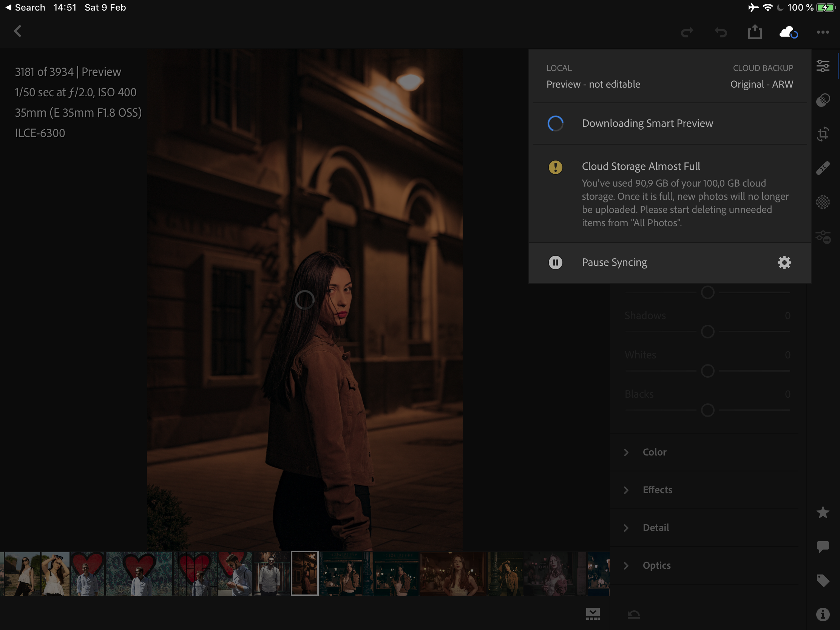Adjust the Blacks slider handle
The width and height of the screenshot is (840, 630).
pyautogui.click(x=707, y=410)
